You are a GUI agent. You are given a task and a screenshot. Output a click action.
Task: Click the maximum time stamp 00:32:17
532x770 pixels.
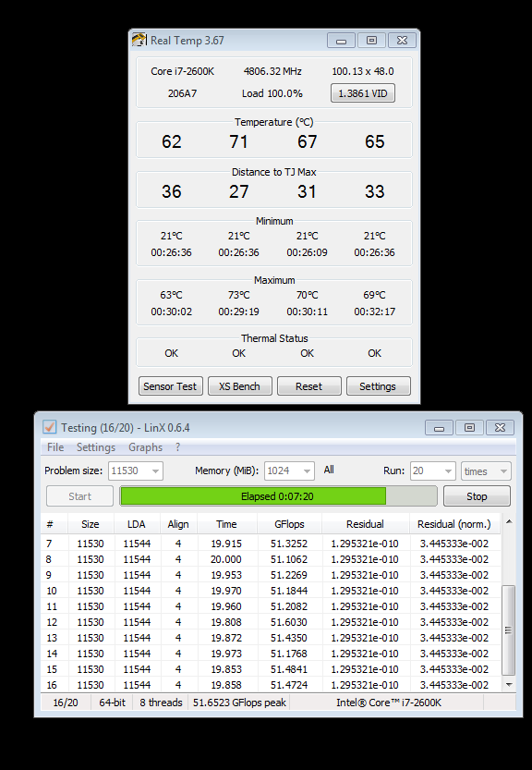374,312
